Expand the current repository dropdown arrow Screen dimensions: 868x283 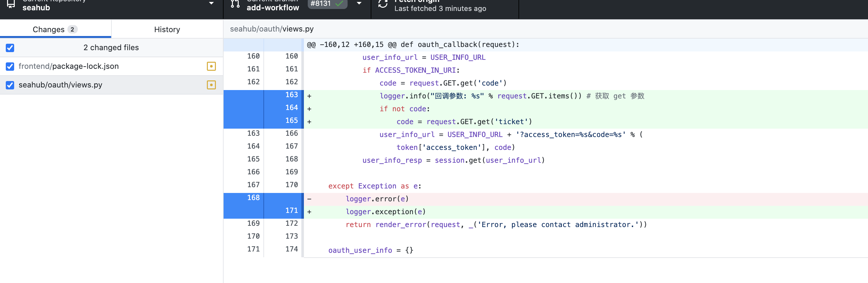point(211,3)
